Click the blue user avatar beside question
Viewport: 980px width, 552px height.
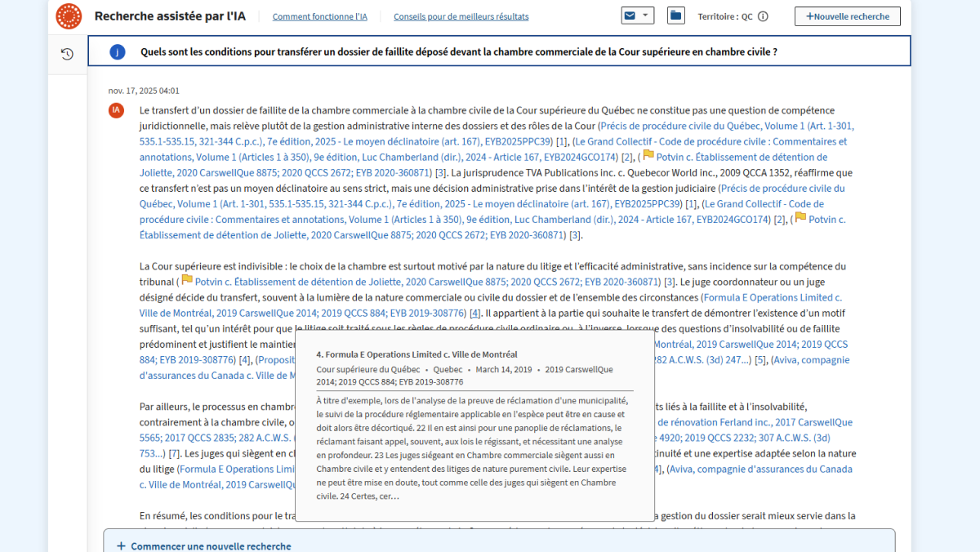(118, 51)
